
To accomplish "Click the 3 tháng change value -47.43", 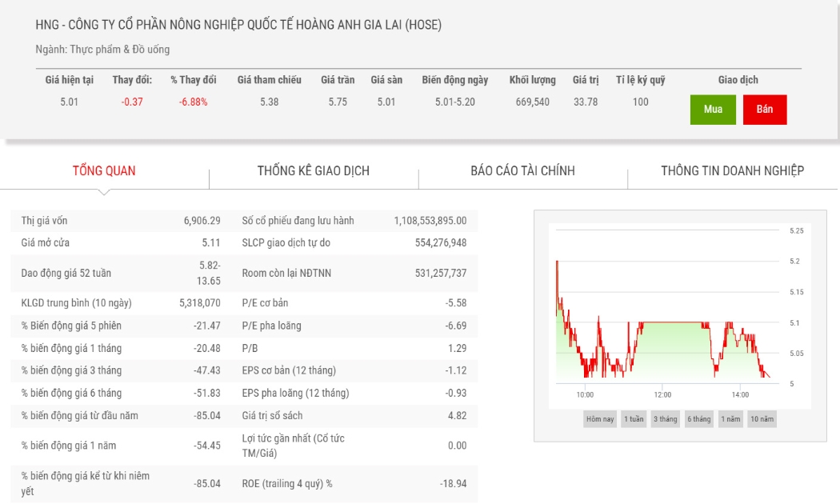I will click(x=206, y=370).
